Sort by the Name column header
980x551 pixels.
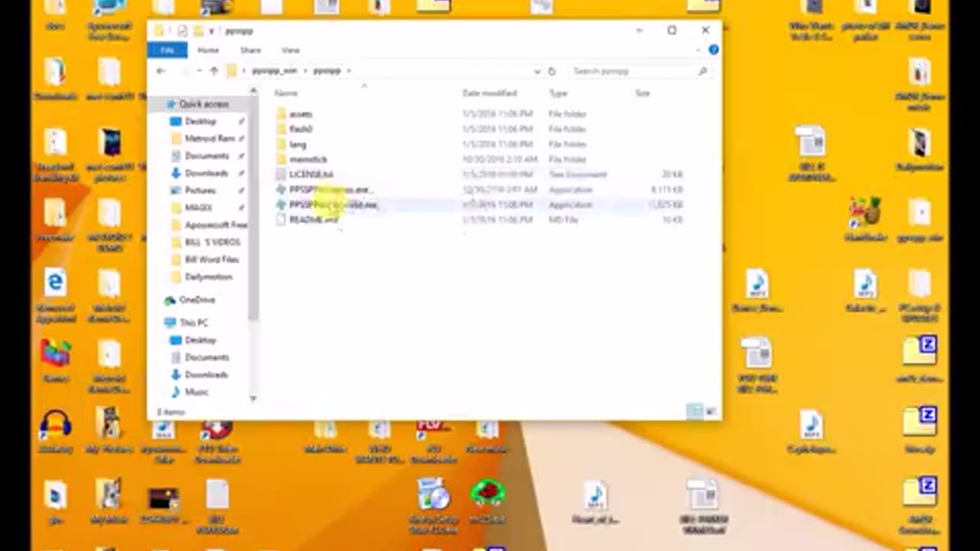pos(286,93)
